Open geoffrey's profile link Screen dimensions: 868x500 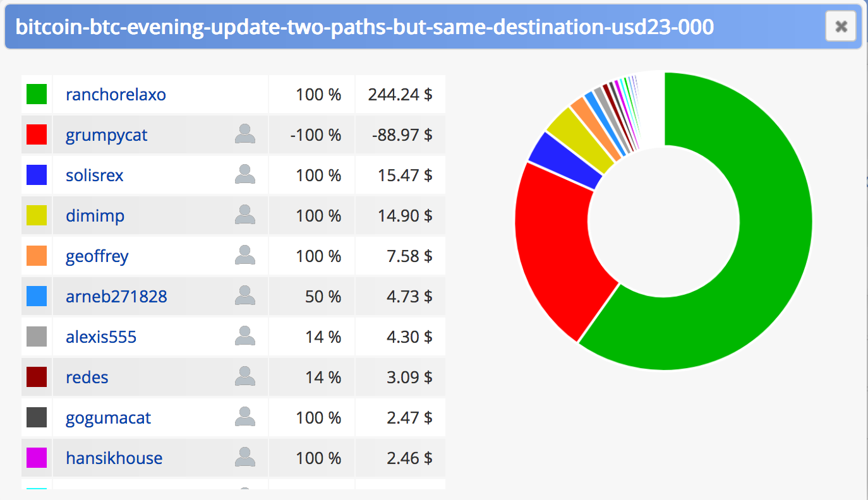click(x=97, y=256)
